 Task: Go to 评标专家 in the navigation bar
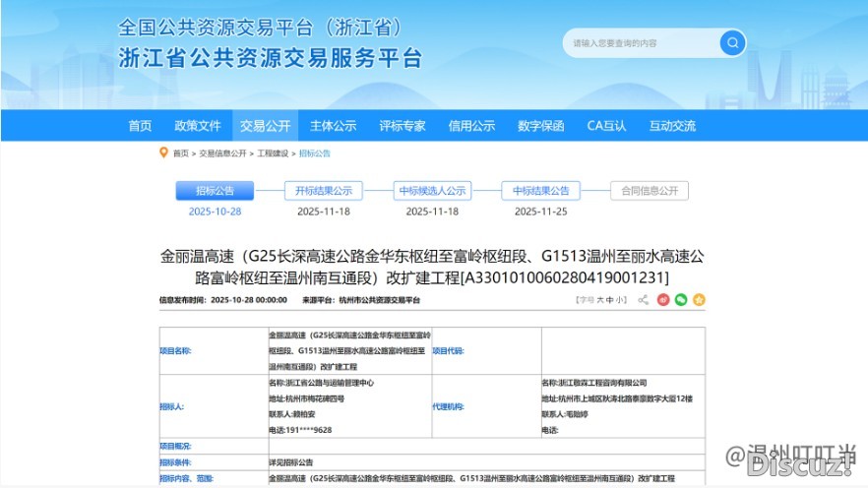pyautogui.click(x=403, y=126)
